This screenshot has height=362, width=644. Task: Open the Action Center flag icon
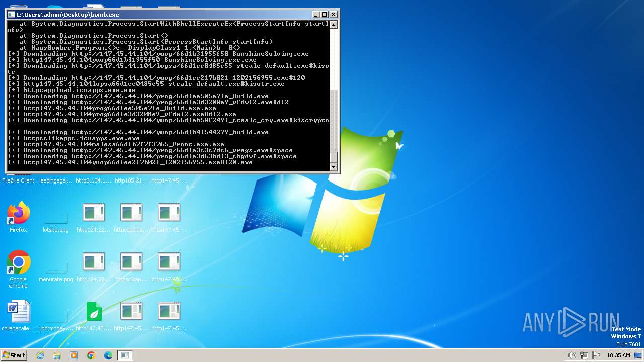point(596,355)
